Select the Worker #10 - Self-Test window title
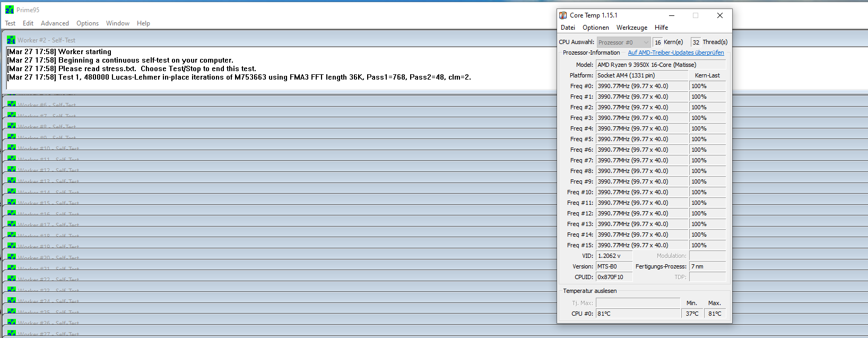Image resolution: width=868 pixels, height=338 pixels. click(x=48, y=149)
